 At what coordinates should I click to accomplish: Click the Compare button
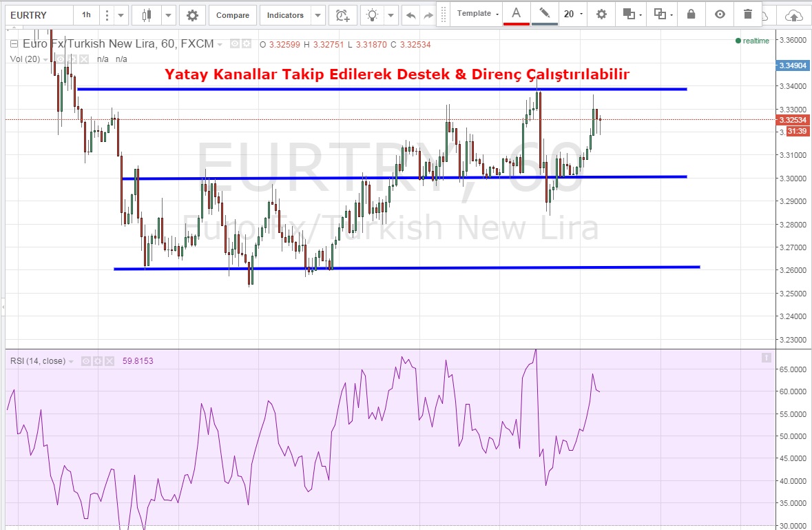coord(232,15)
